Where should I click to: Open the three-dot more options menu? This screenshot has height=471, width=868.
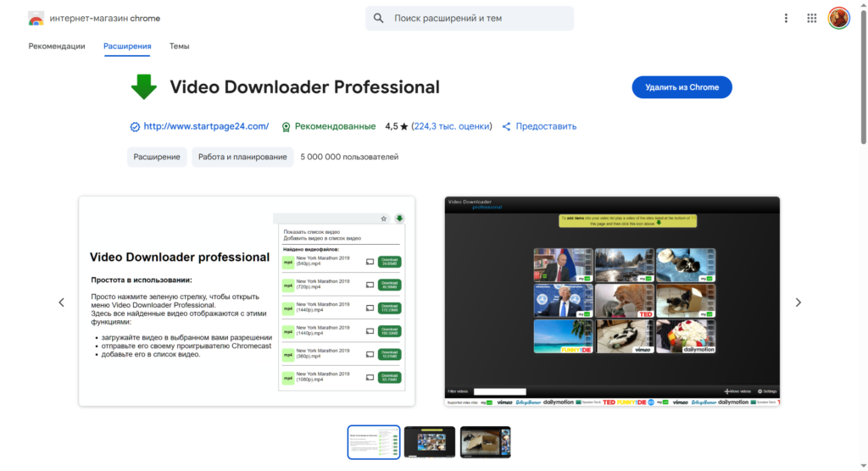point(786,19)
